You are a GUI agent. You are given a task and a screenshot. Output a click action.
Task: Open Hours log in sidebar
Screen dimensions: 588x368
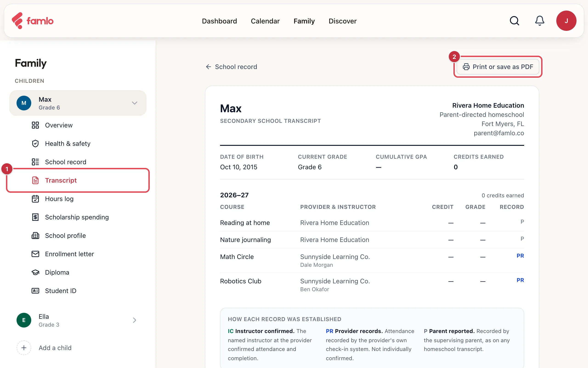(59, 198)
